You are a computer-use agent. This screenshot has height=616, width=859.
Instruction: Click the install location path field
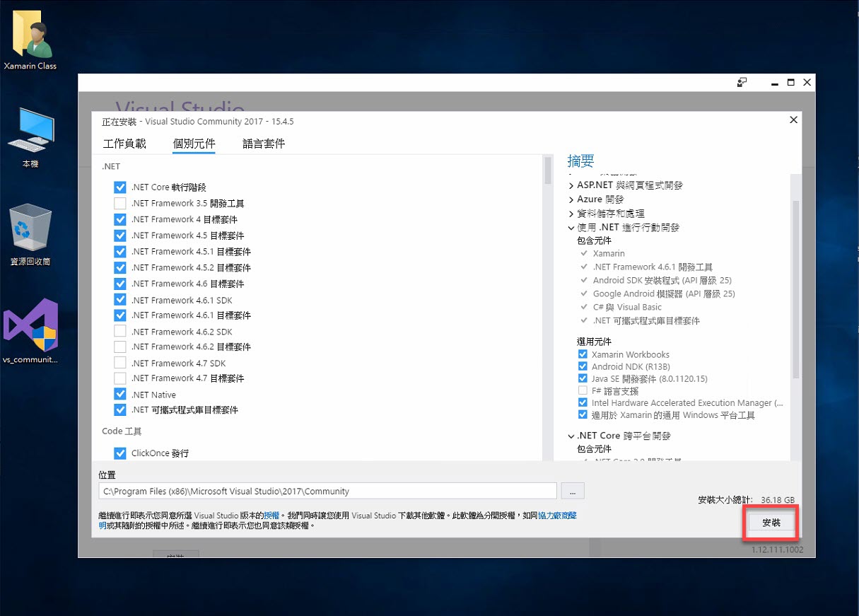328,491
